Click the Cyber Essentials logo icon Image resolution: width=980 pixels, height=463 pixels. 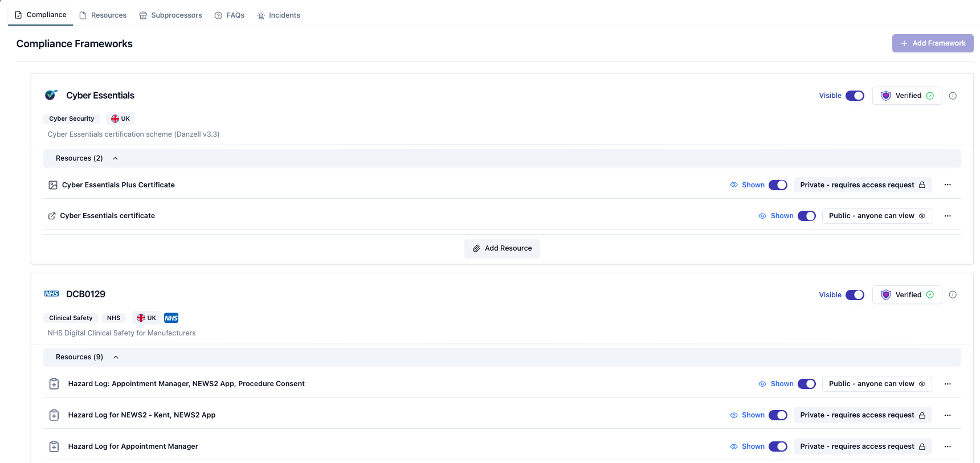(51, 95)
